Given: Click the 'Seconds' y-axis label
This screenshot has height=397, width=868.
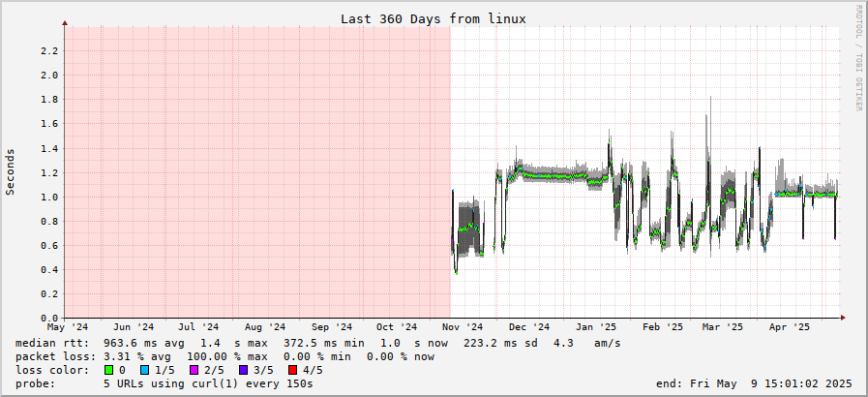Looking at the screenshot, I should (x=10, y=171).
